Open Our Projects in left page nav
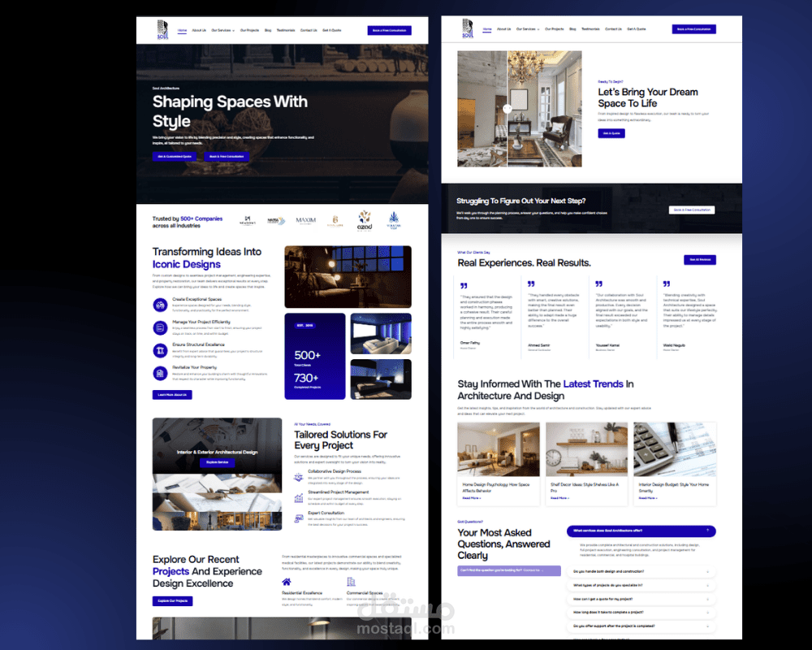This screenshot has height=650, width=812. (x=249, y=31)
